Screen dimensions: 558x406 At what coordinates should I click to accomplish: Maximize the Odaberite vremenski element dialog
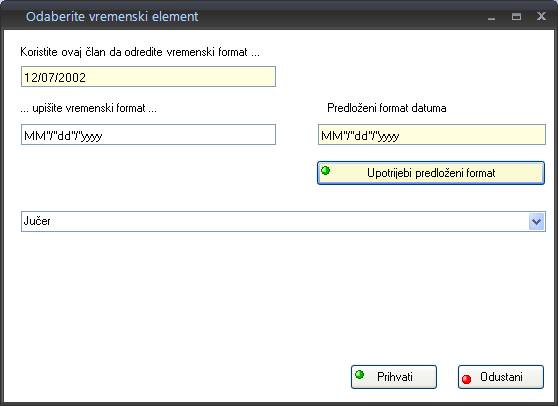click(x=516, y=16)
